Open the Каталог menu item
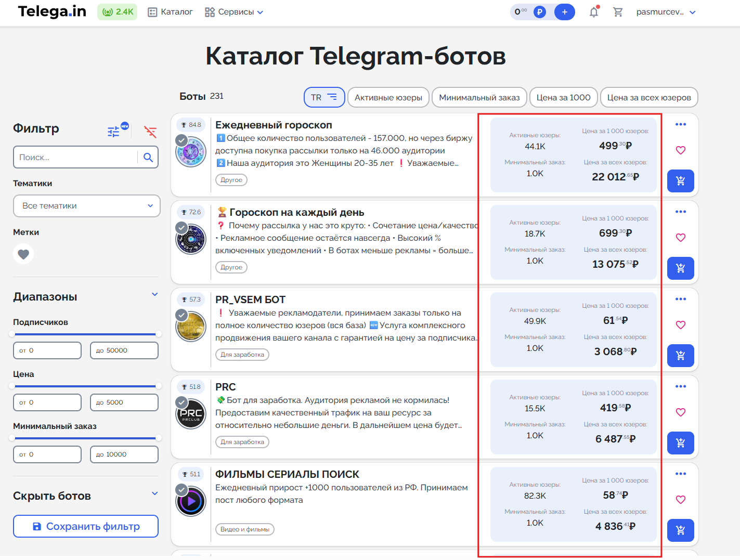The image size is (740, 560). [x=170, y=12]
